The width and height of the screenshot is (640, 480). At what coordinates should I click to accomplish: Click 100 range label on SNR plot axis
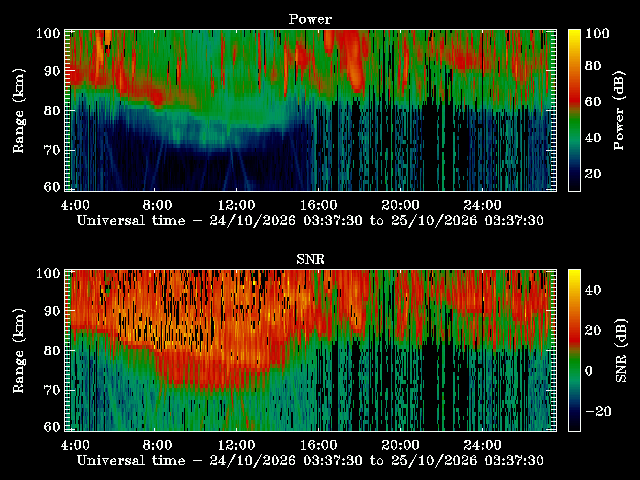49,273
